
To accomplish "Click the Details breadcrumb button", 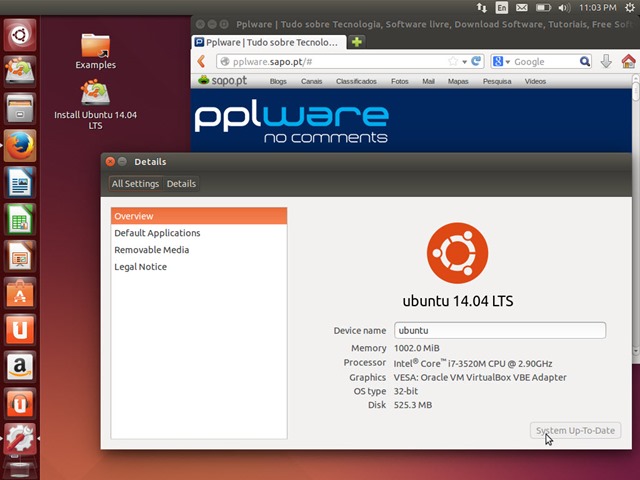I will [x=181, y=184].
